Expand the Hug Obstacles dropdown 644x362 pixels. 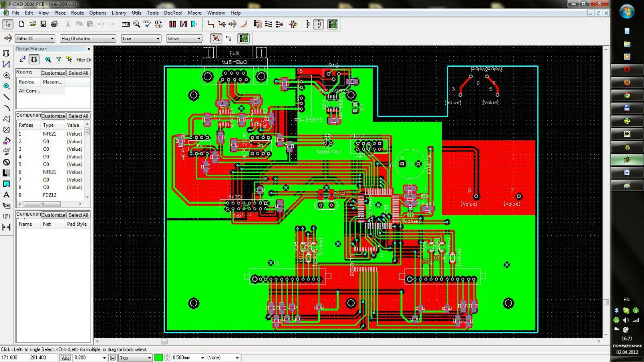point(88,38)
